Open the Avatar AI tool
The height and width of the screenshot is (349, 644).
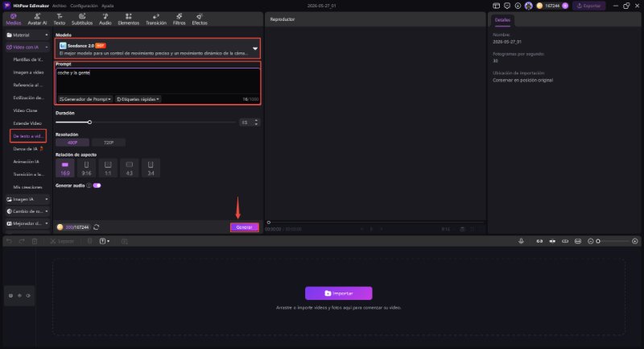(37, 19)
